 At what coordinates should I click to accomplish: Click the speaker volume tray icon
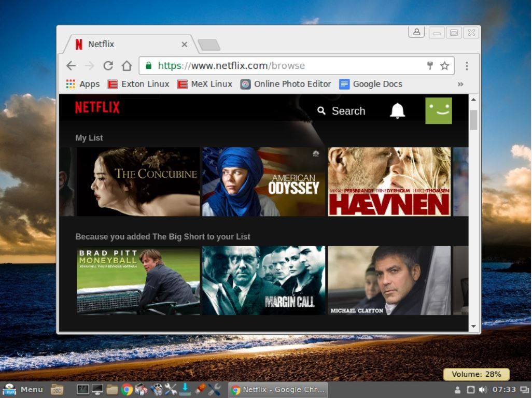(483, 390)
